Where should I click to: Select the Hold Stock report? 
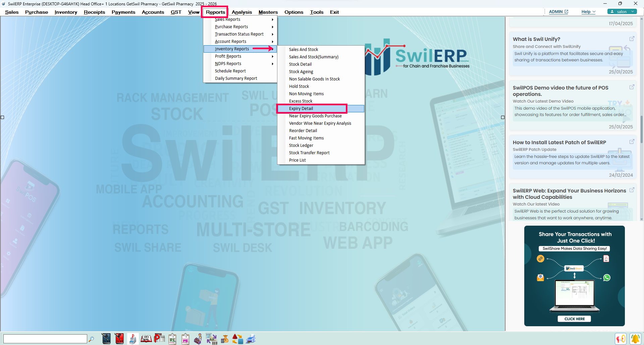(321, 87)
